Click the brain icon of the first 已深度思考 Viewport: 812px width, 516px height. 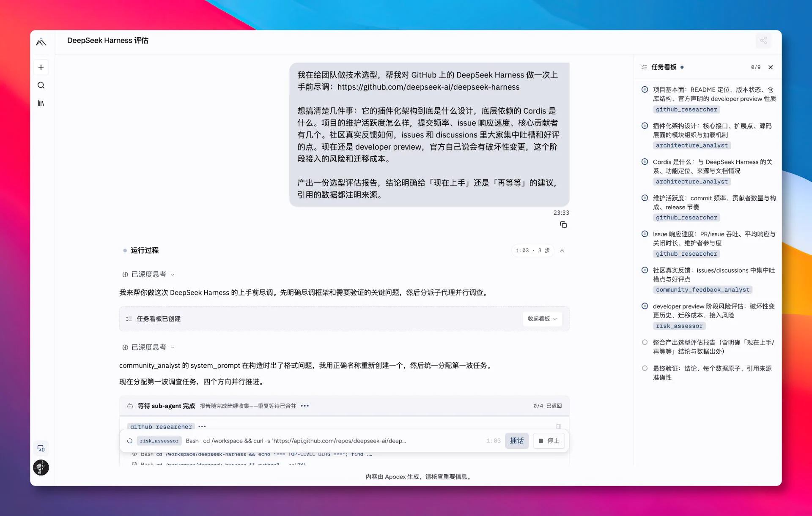125,275
